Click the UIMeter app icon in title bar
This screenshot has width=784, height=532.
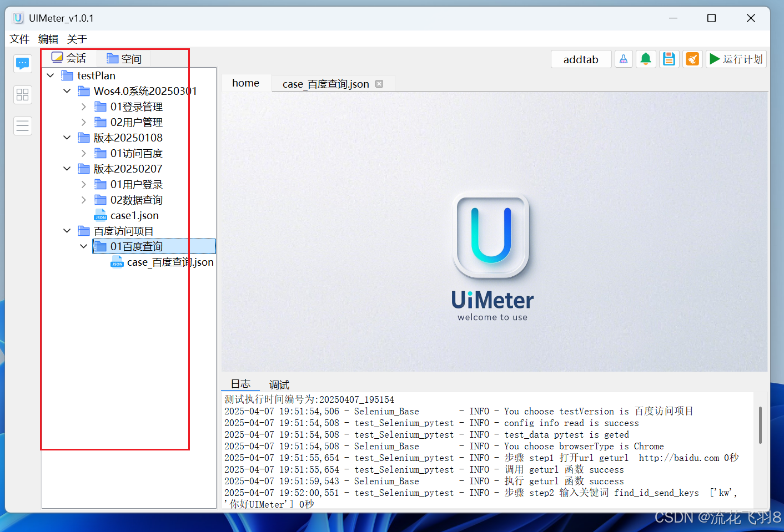(18, 18)
